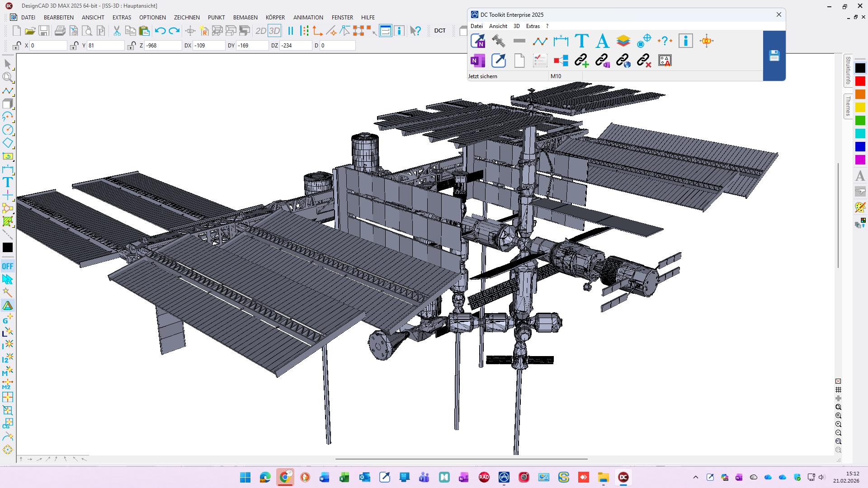Open the KÖRPER menu
This screenshot has width=868, height=488.
[x=275, y=18]
